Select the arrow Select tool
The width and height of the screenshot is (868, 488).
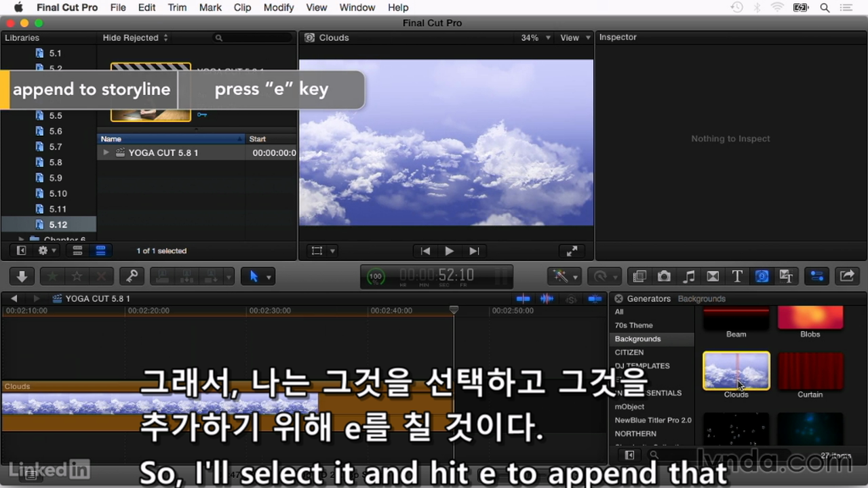(254, 276)
